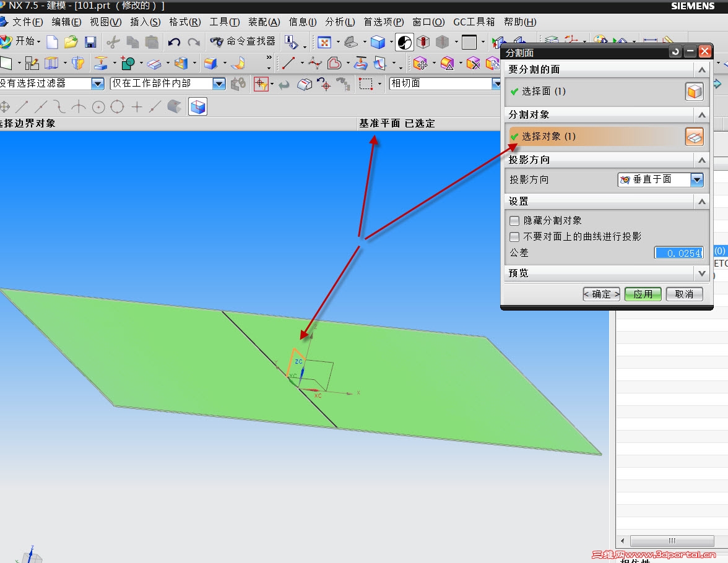Viewport: 728px width, 563px height.
Task: Check the 隐藏分割对象 checkbox
Action: tap(514, 220)
